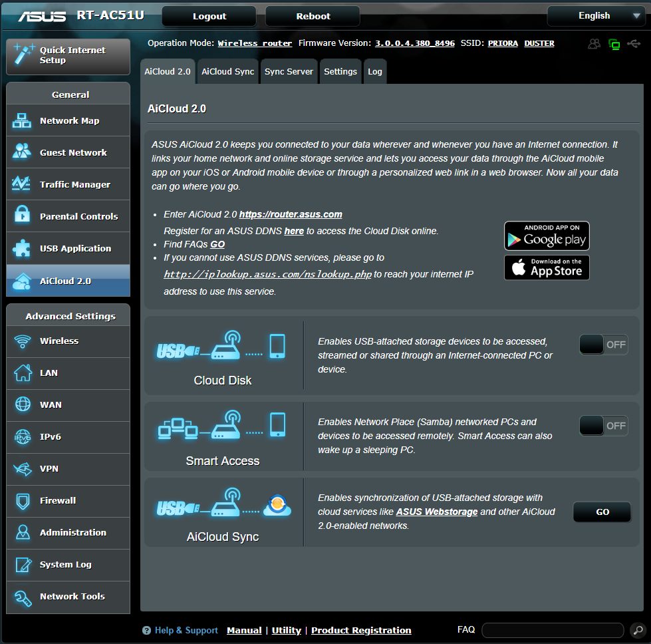Click the AiCloud Sync illustration
The image size is (651, 644).
click(x=223, y=503)
